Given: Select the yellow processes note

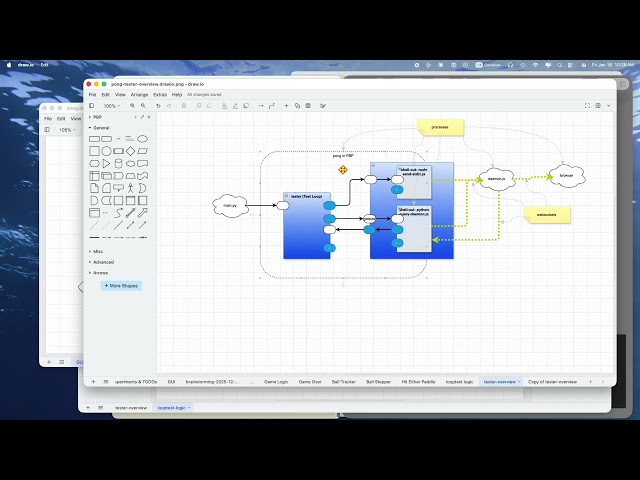Looking at the screenshot, I should click(440, 127).
